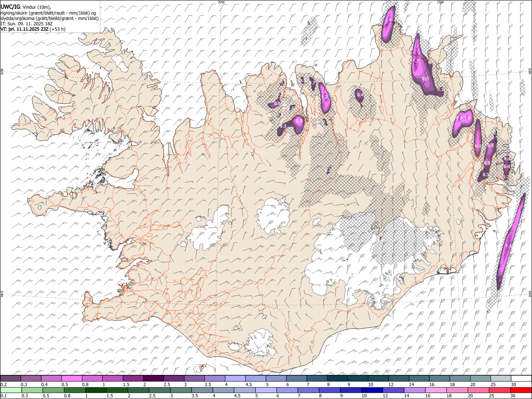Click the "(+53 h)" forecast offset
This screenshot has width=532, height=399.
(57, 30)
